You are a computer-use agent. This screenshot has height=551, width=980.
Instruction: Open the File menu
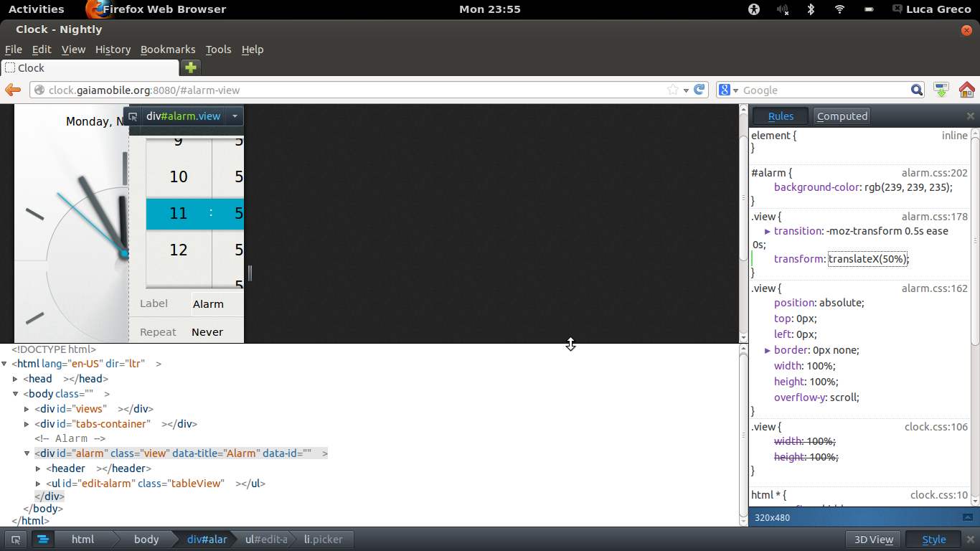(14, 50)
